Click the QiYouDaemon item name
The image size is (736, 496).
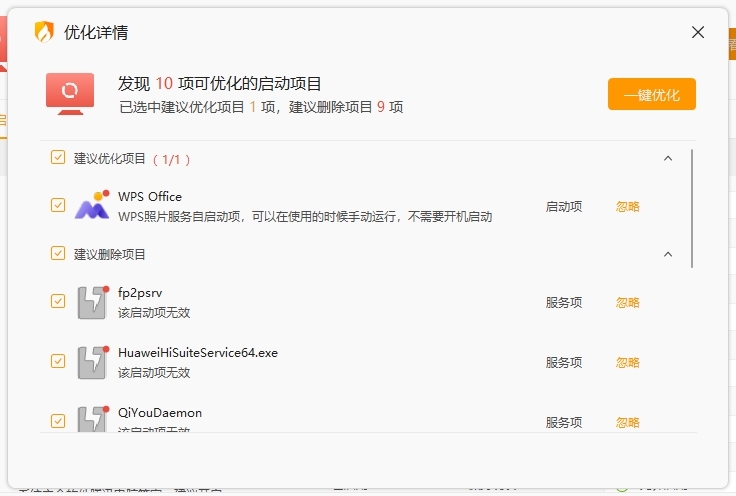(x=160, y=412)
